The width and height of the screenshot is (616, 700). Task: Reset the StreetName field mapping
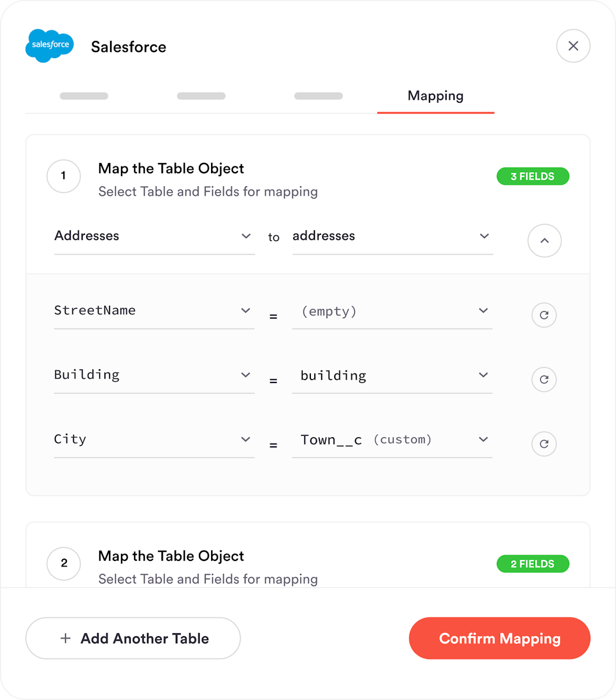point(544,315)
